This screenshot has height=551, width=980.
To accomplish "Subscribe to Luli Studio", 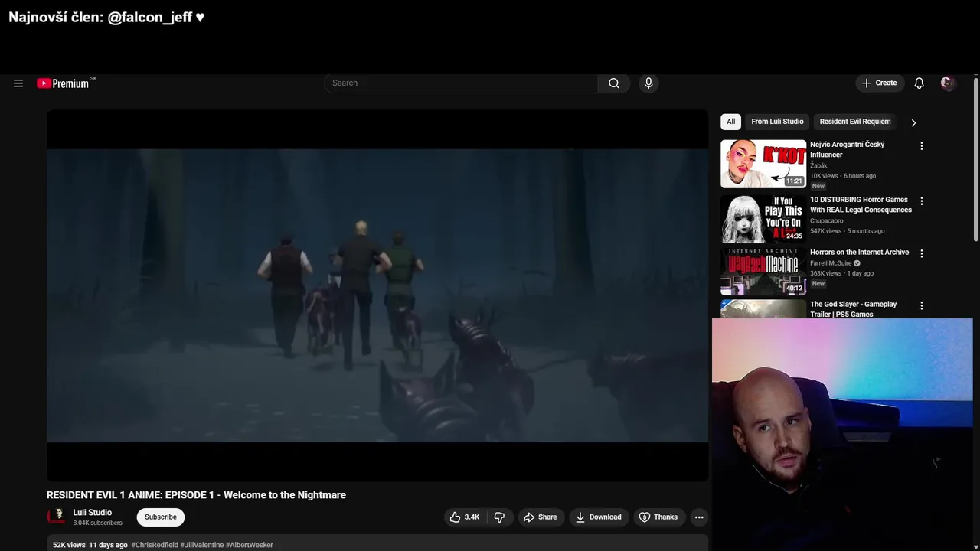I will (161, 517).
